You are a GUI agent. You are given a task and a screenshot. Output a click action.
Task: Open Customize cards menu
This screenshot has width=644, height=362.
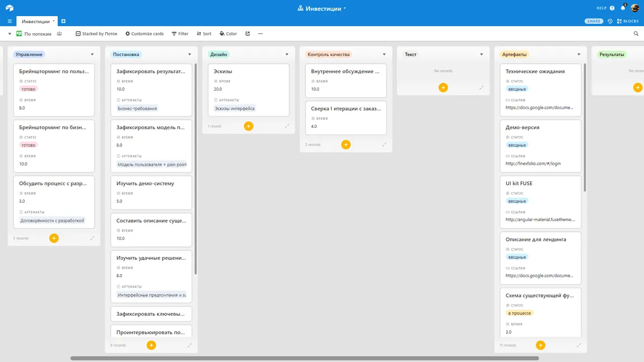coord(144,34)
